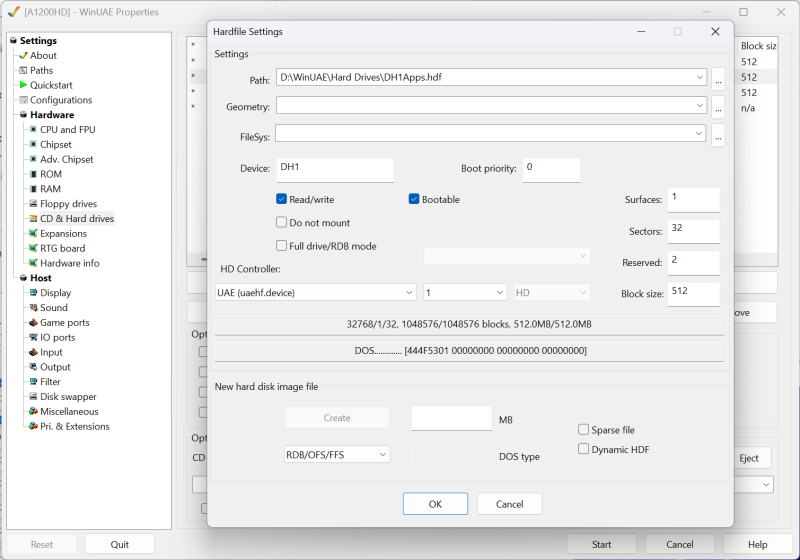Image resolution: width=800 pixels, height=560 pixels.
Task: Enable the Do not mount checkbox
Action: coord(281,222)
